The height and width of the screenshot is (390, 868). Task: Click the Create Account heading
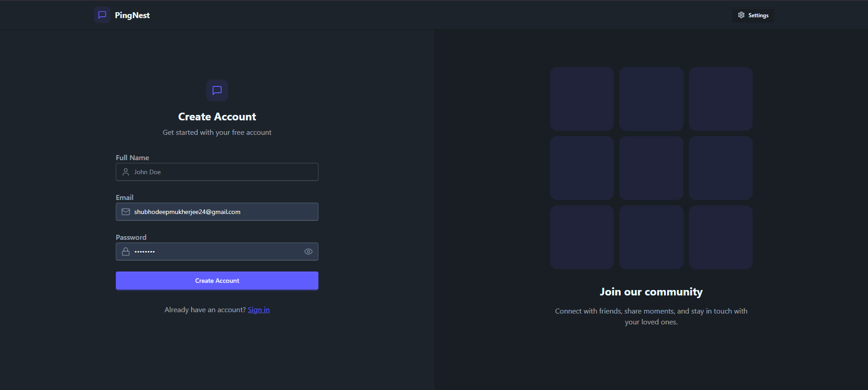217,117
